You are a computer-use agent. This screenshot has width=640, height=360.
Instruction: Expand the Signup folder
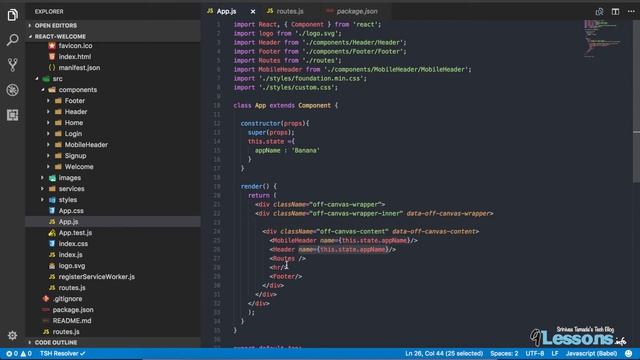tap(75, 156)
